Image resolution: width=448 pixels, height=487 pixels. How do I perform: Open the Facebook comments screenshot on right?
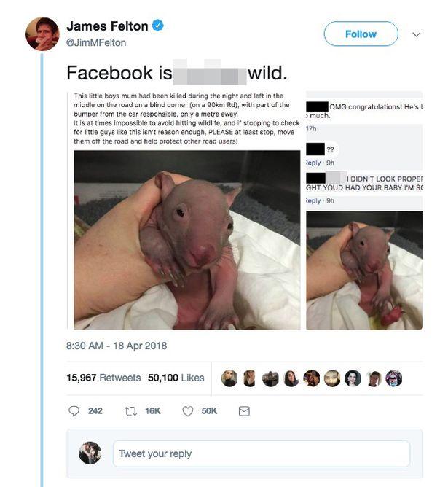[x=364, y=211]
